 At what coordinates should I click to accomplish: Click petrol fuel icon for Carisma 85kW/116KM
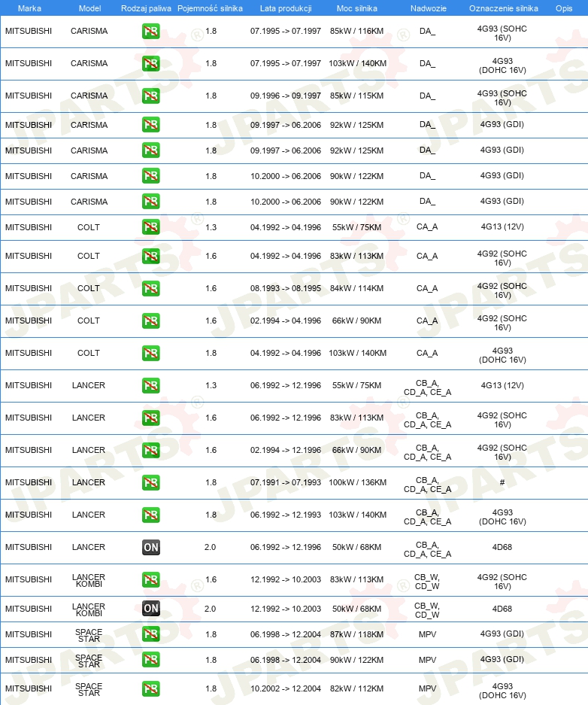pyautogui.click(x=151, y=31)
